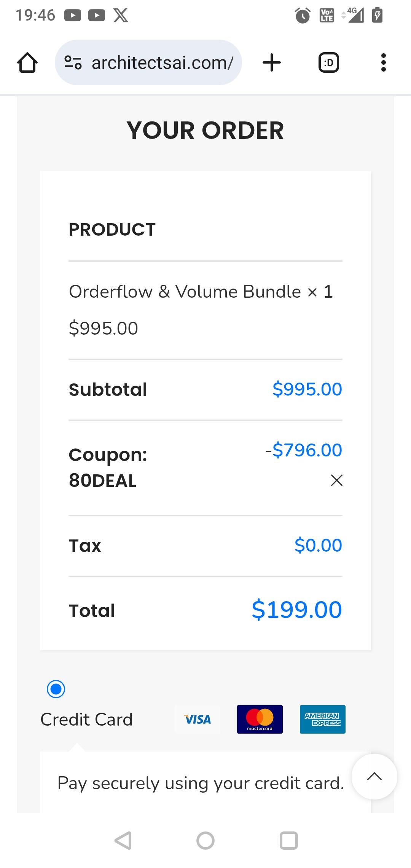This screenshot has width=411, height=868.
Task: Open a new tab with plus icon
Action: (x=272, y=63)
